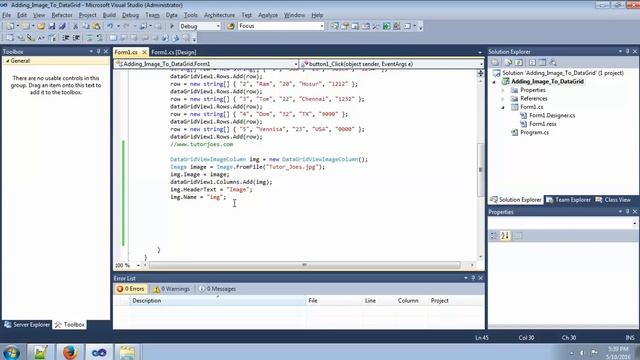Click the Find in Files icon beside Focus box
Image resolution: width=640 pixels, height=360 pixels.
pos(231,26)
